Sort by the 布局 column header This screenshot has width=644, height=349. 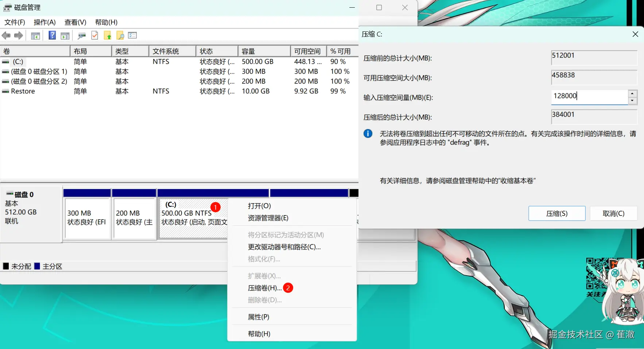coord(91,51)
